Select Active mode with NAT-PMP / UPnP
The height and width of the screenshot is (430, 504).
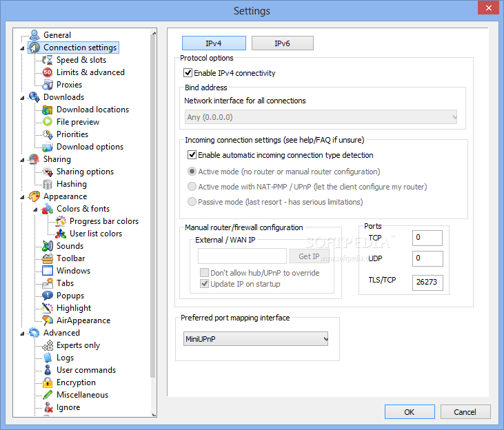click(192, 187)
